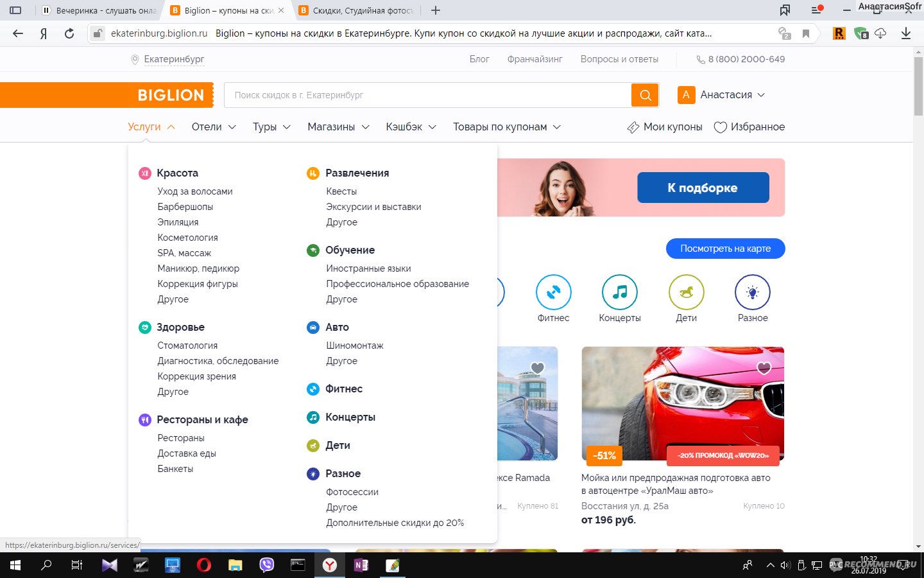Toggle favorite heart on the Ramada pool deal
Viewport: 924px width, 578px height.
538,368
